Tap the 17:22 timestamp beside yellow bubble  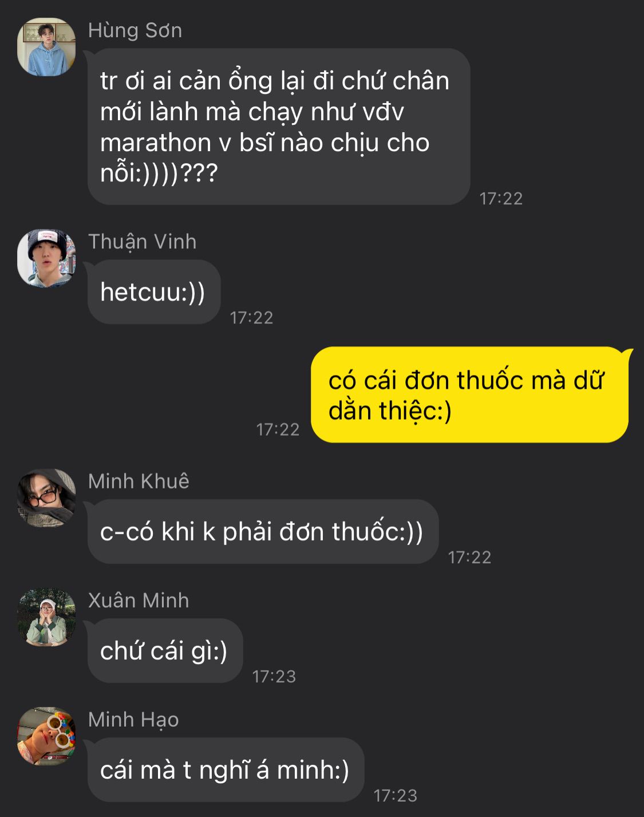(278, 429)
